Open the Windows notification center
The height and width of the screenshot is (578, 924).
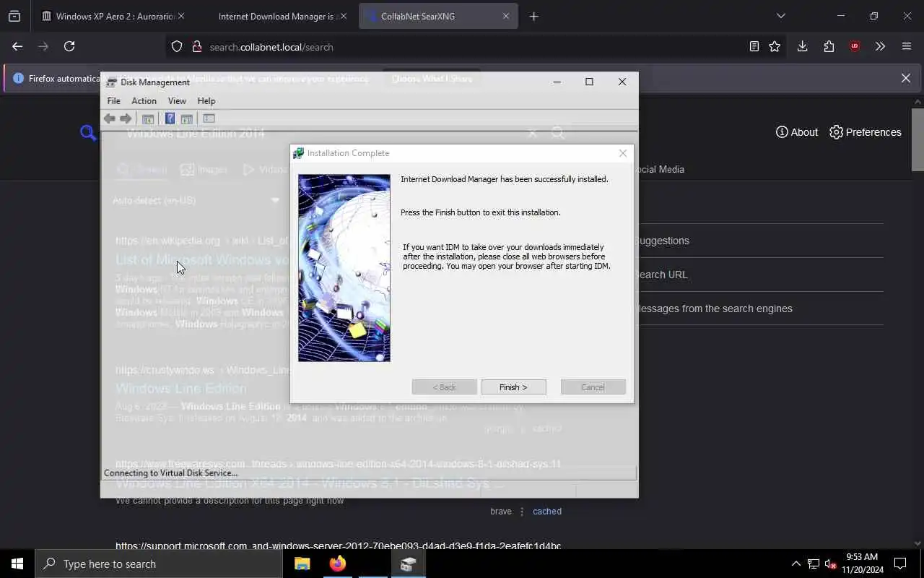click(900, 564)
